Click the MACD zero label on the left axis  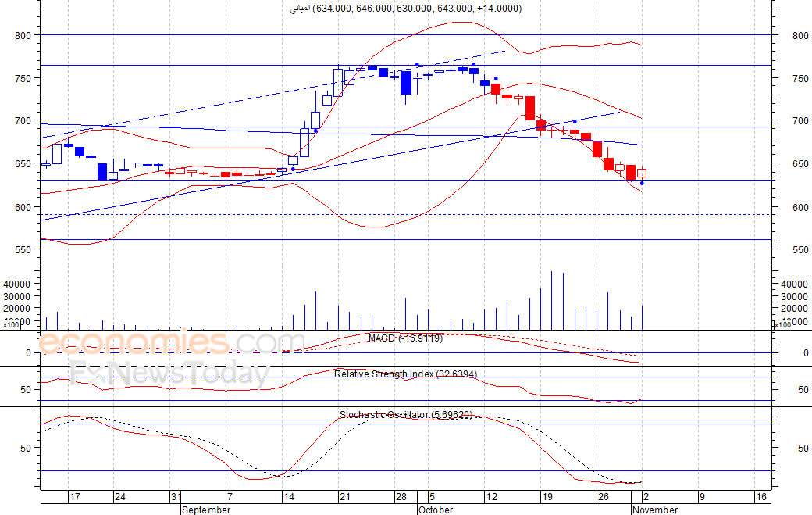(x=28, y=352)
